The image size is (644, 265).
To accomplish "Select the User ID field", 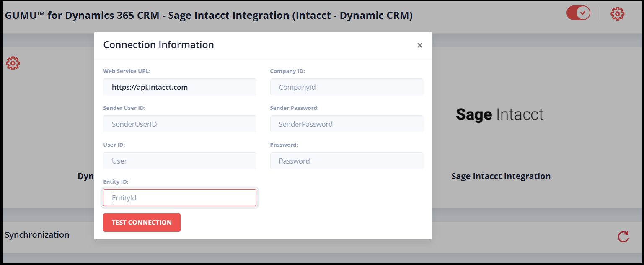I will point(179,161).
